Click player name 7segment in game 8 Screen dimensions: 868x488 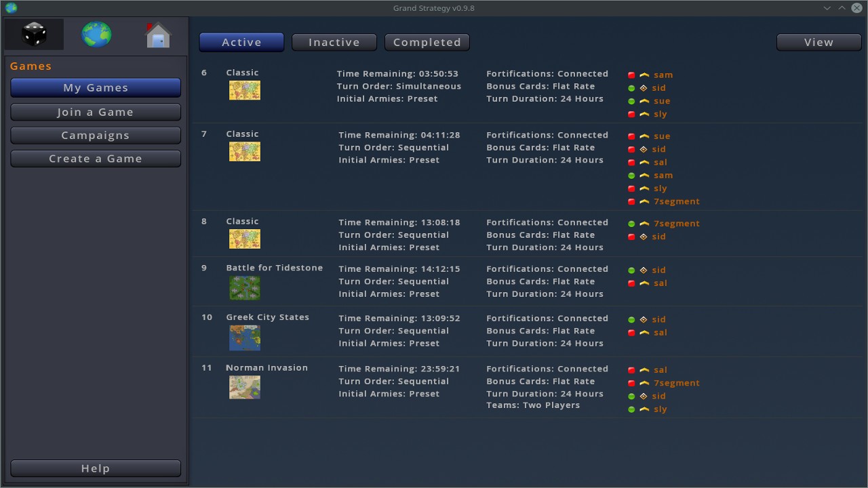[x=676, y=224]
